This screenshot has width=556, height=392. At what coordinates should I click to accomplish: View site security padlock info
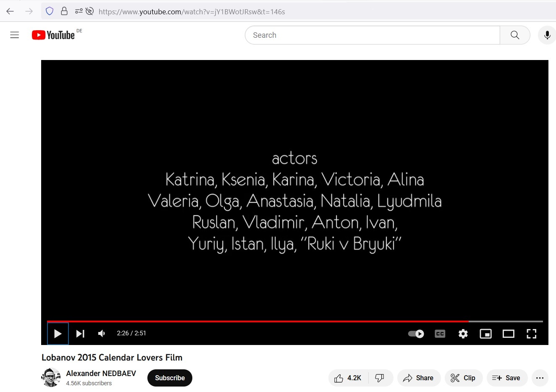click(x=64, y=11)
